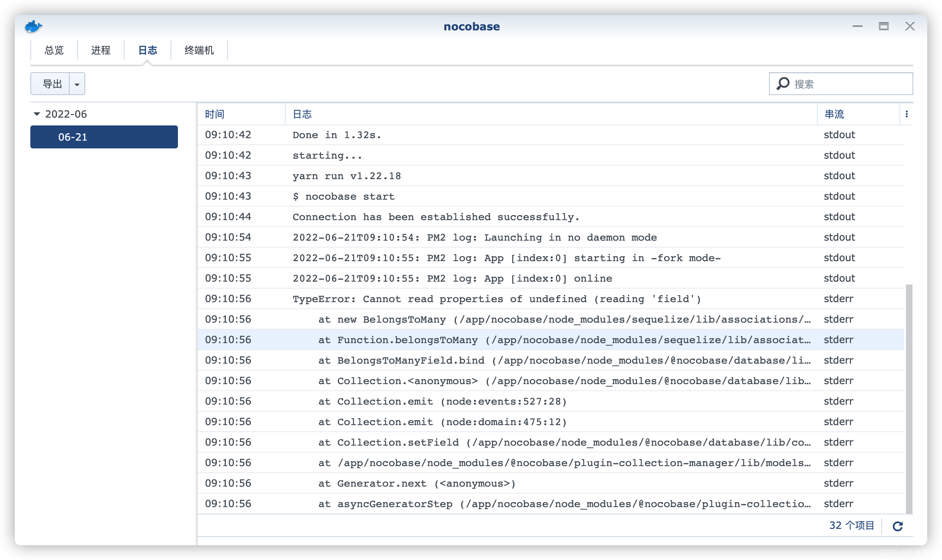Select the 'starting in -fork mode-' row
The height and width of the screenshot is (560, 942).
tap(551, 258)
